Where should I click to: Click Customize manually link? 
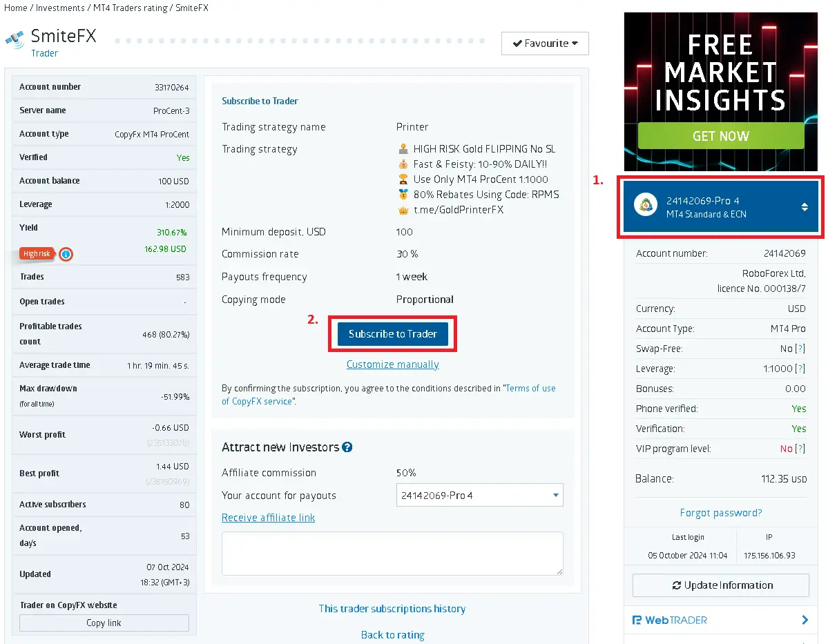tap(392, 364)
